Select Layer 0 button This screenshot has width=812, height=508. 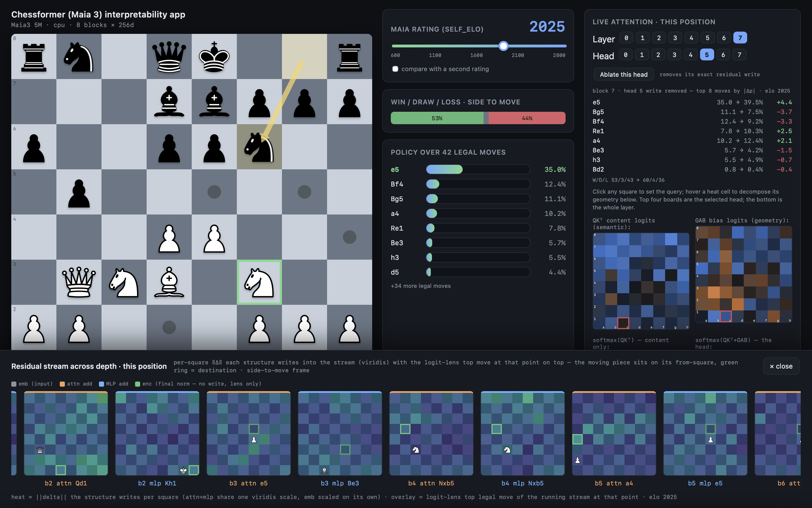coord(626,38)
